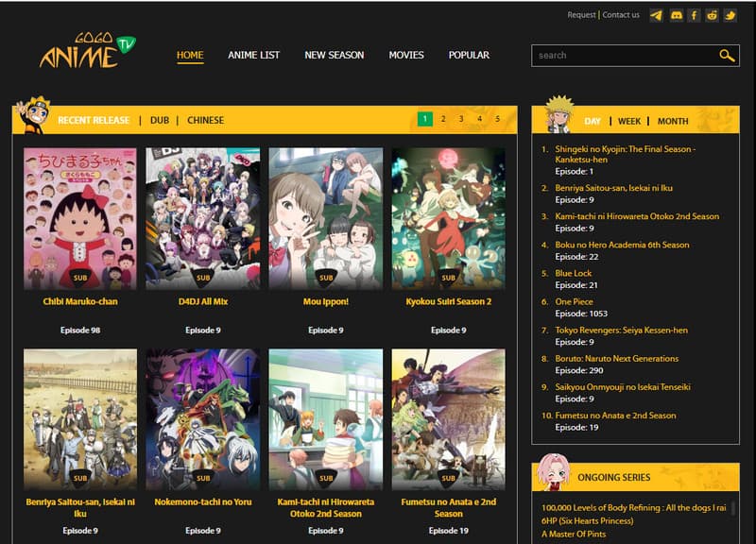This screenshot has width=756, height=544.
Task: Open One Piece in the ranking list
Action: click(574, 301)
